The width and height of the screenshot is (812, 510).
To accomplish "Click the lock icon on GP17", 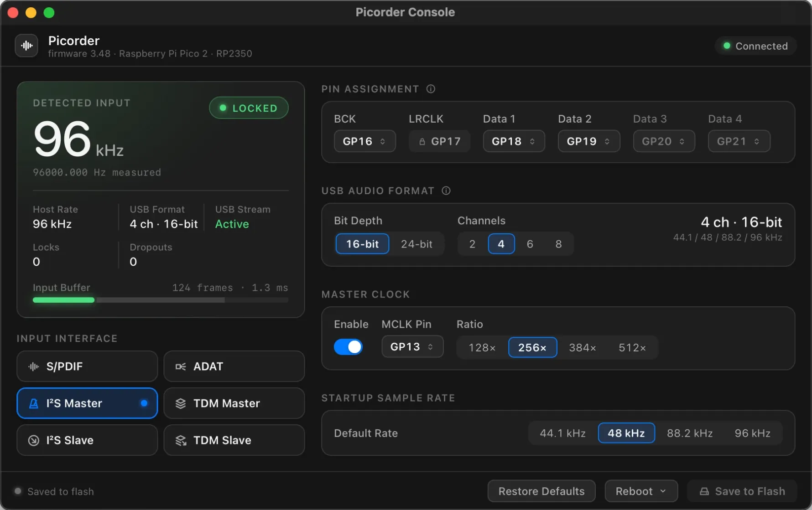I will point(422,142).
